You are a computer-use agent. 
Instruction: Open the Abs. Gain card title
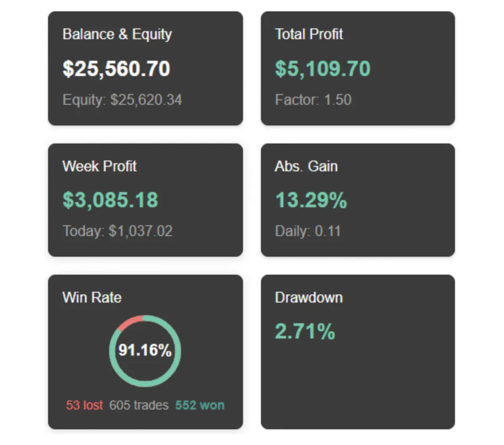(306, 166)
